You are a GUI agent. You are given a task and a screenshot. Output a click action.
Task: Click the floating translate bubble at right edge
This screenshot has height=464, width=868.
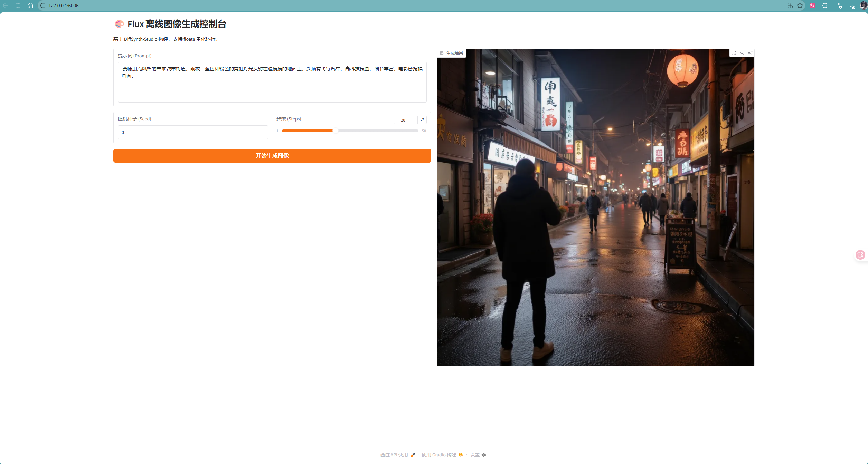[860, 255]
